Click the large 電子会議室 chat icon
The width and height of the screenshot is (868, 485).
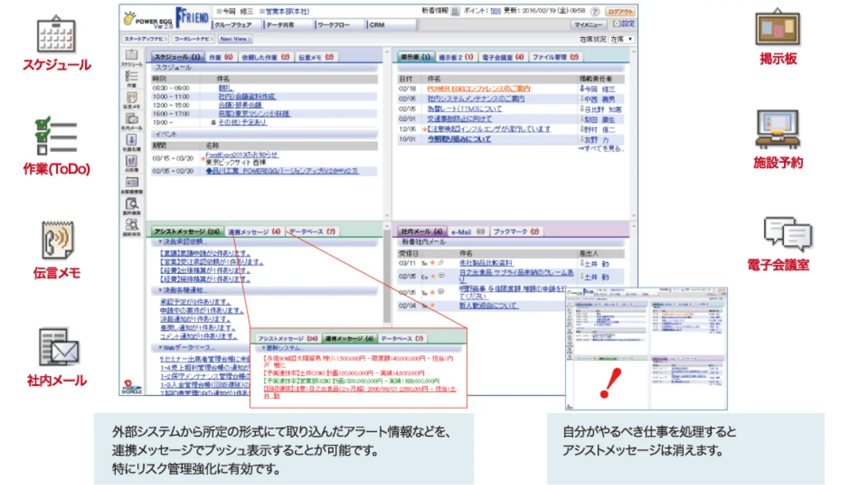(787, 234)
